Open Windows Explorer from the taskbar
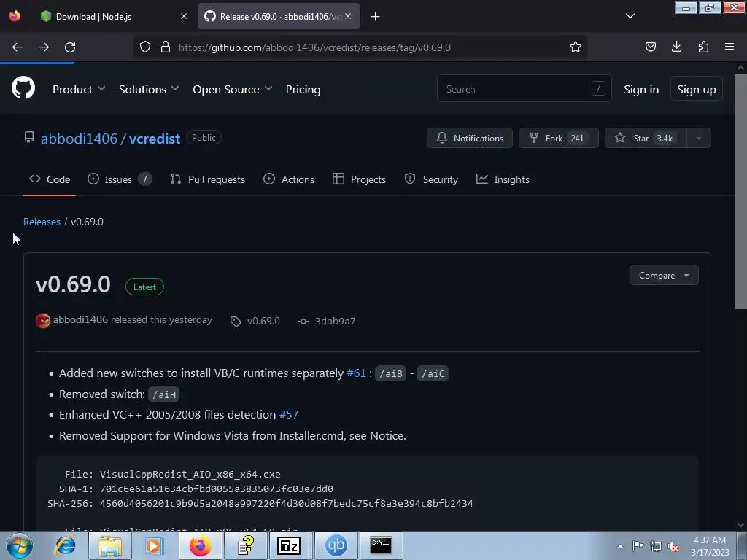This screenshot has width=747, height=560. [110, 545]
